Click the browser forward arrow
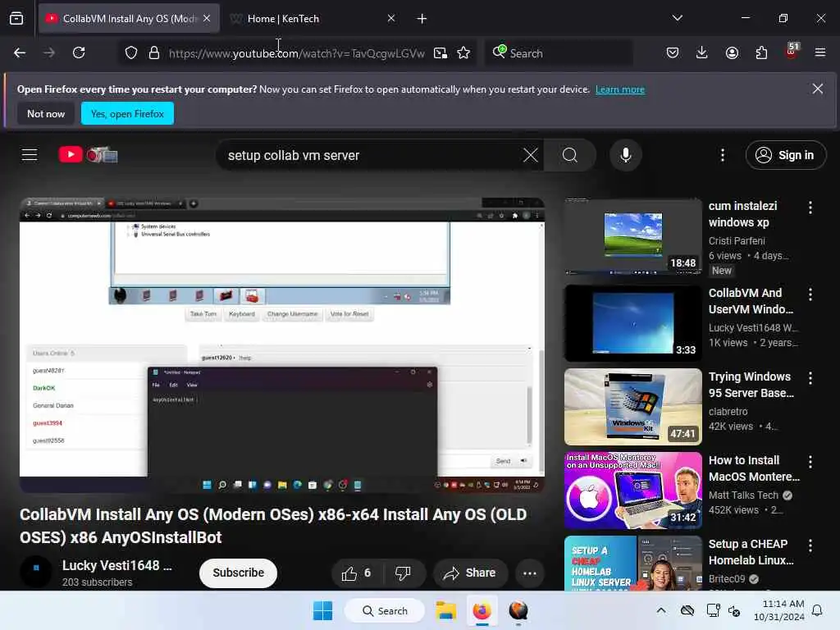This screenshot has height=630, width=840. [x=48, y=52]
